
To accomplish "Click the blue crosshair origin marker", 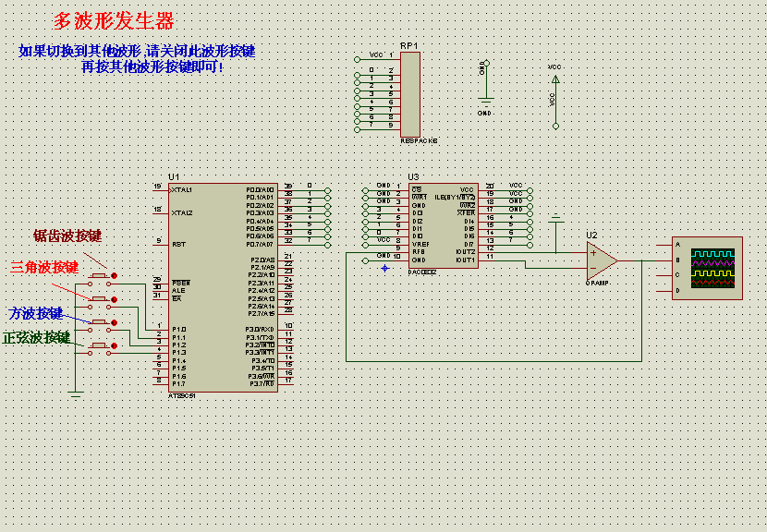I will (385, 268).
